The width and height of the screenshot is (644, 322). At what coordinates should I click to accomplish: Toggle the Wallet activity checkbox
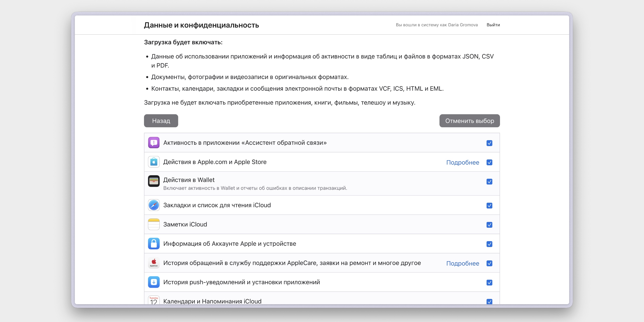pos(489,182)
